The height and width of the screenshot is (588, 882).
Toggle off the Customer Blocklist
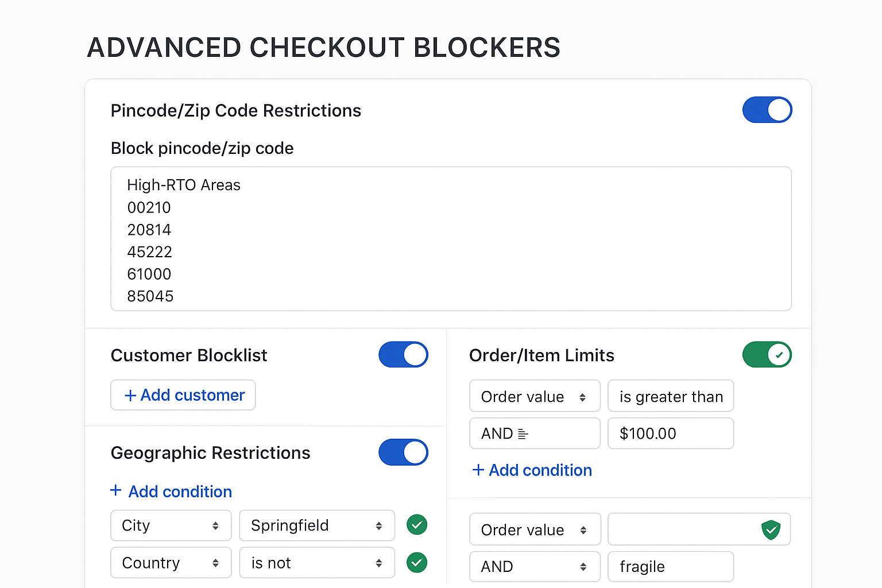(404, 355)
